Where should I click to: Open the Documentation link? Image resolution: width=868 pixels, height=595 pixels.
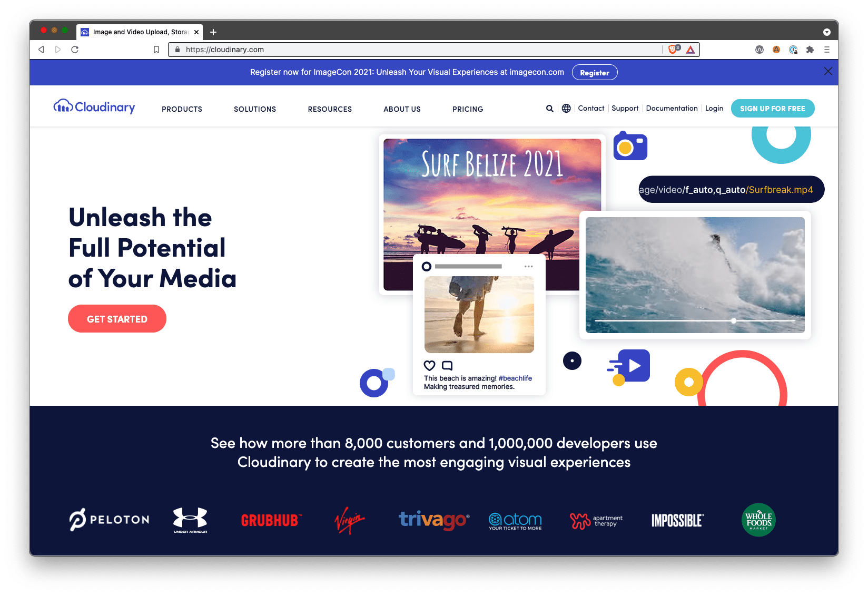(672, 108)
